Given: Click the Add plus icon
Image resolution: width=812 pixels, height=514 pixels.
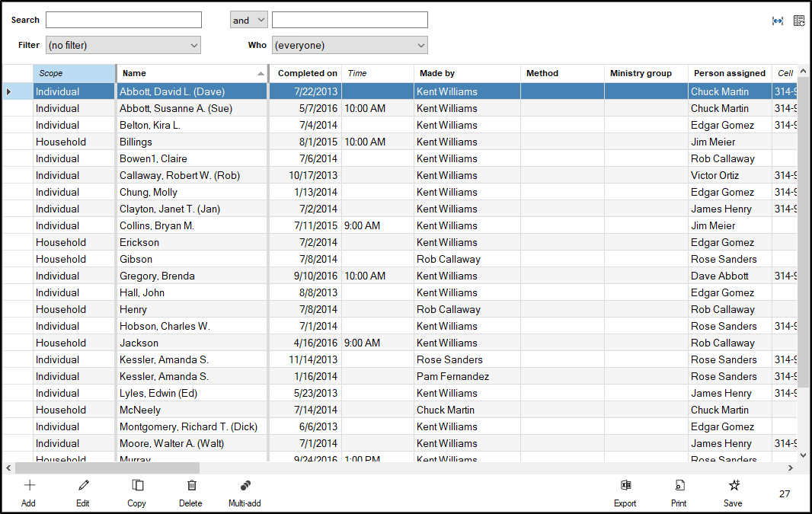Looking at the screenshot, I should point(29,486).
